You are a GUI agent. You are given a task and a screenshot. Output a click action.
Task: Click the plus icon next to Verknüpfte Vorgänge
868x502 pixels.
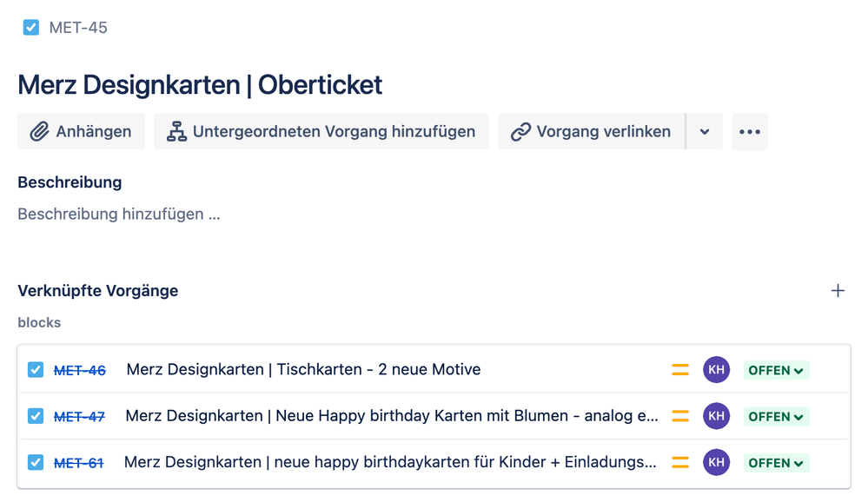point(838,290)
